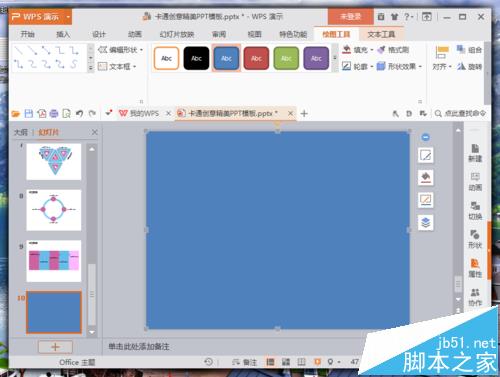
Task: Expand the shape styles gallery arrow
Action: [335, 58]
